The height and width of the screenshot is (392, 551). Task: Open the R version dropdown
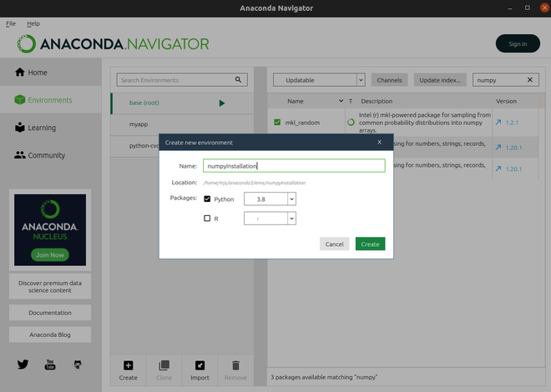click(x=291, y=219)
